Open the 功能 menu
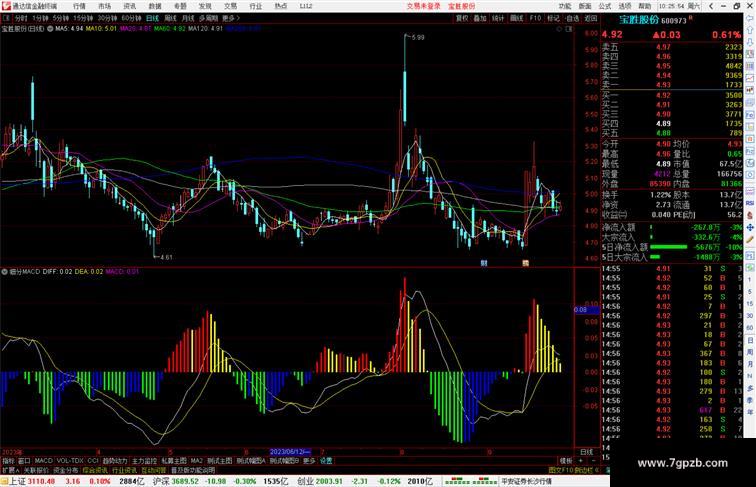Image resolution: width=756 pixels, height=487 pixels. tap(565, 6)
